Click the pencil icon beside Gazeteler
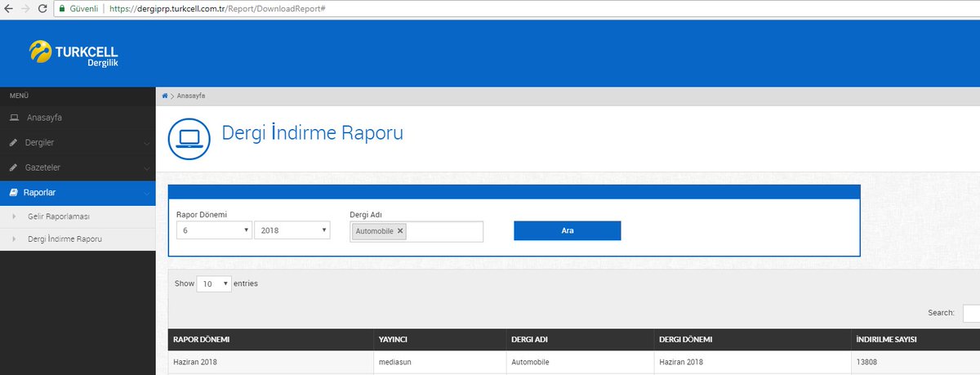 pyautogui.click(x=13, y=167)
